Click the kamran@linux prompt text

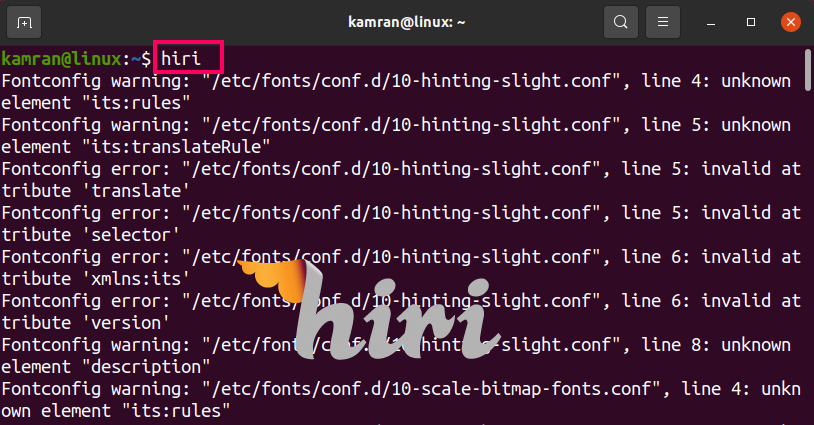click(61, 59)
